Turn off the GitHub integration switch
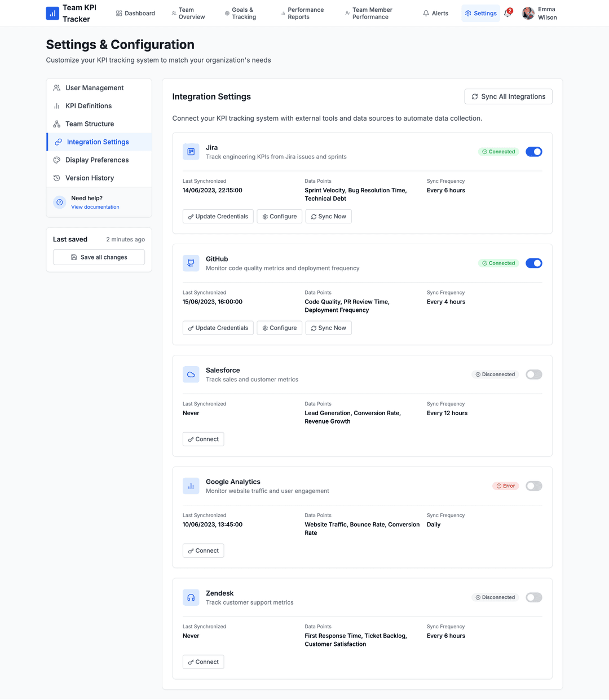 [533, 263]
